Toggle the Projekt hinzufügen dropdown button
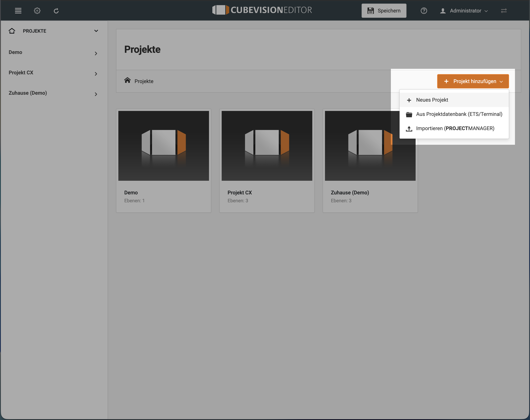Viewport: 530px width, 420px height. click(473, 81)
